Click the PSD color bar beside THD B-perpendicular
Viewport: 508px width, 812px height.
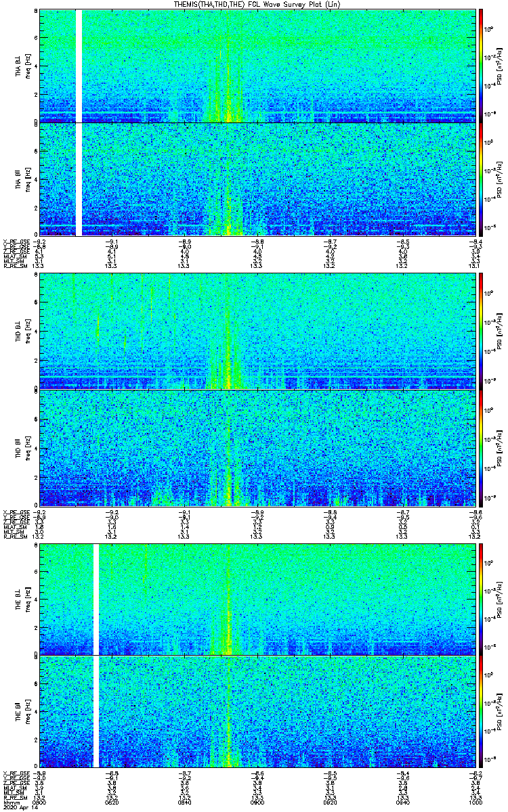(481, 332)
